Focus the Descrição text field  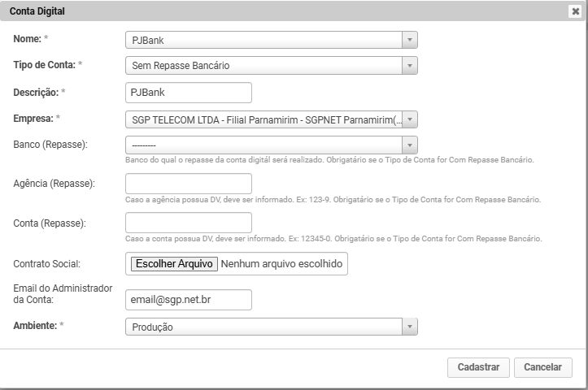189,93
